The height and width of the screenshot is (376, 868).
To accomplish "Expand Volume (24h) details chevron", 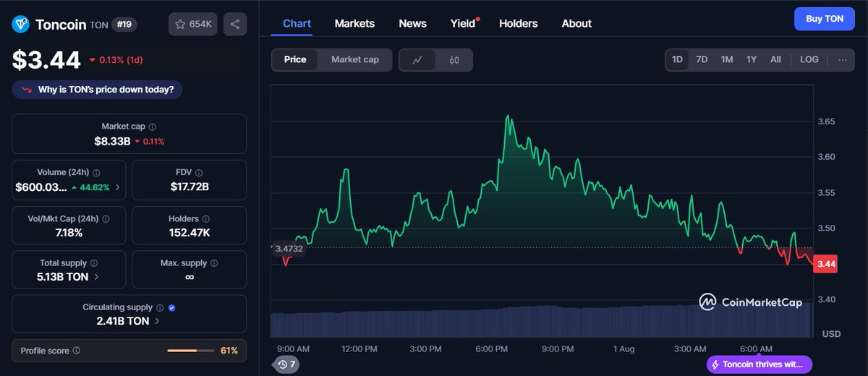I will [x=118, y=187].
